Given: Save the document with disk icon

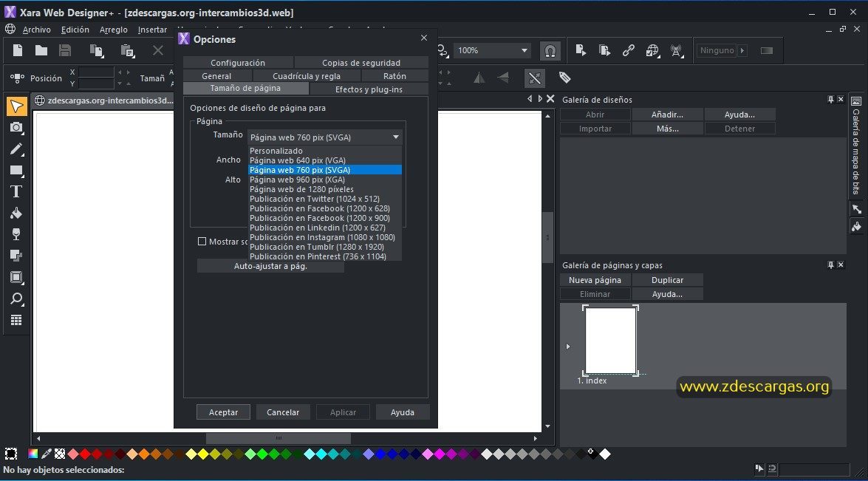Looking at the screenshot, I should pos(65,50).
